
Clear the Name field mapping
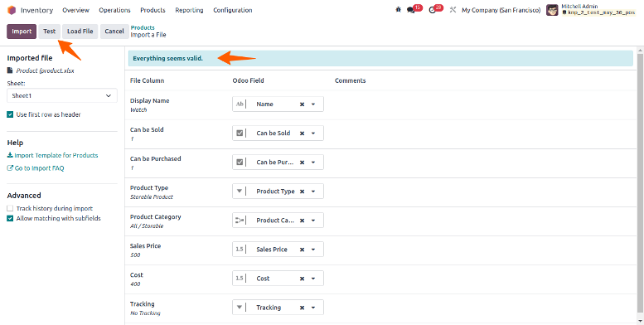coord(302,104)
